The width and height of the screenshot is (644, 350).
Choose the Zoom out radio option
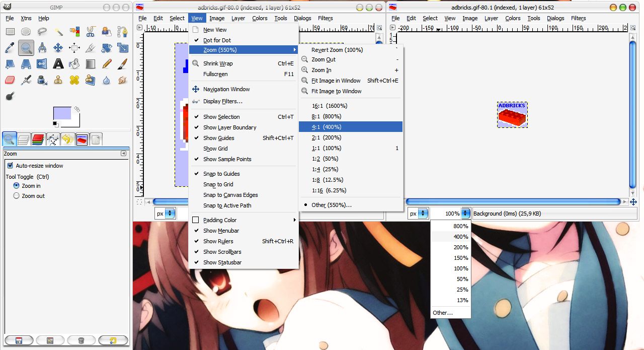pyautogui.click(x=17, y=196)
